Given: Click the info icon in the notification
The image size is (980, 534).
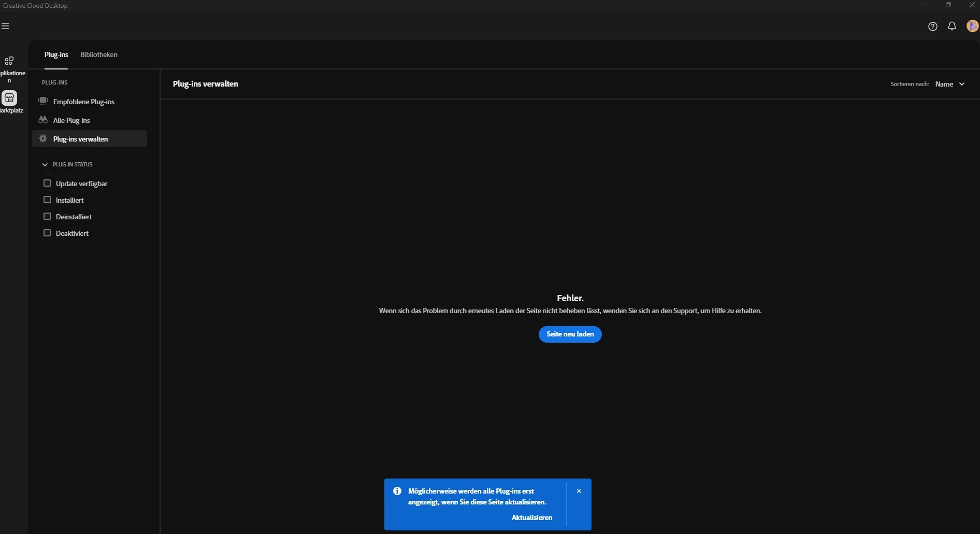Looking at the screenshot, I should click(x=397, y=491).
